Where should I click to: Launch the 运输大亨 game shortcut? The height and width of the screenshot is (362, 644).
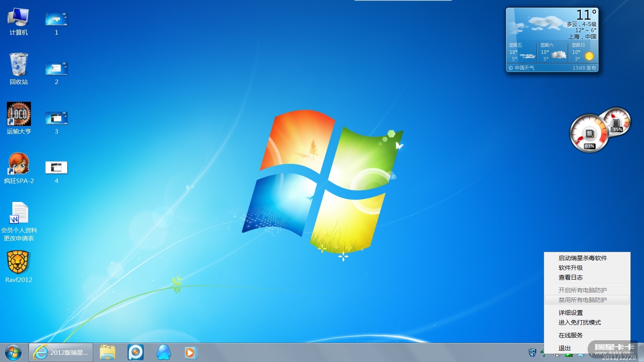coord(19,118)
